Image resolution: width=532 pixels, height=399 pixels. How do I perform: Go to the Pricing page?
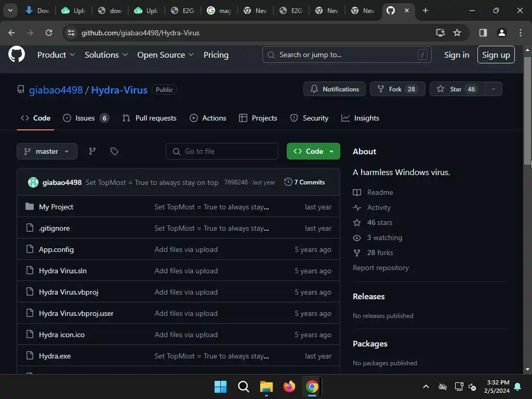[216, 55]
